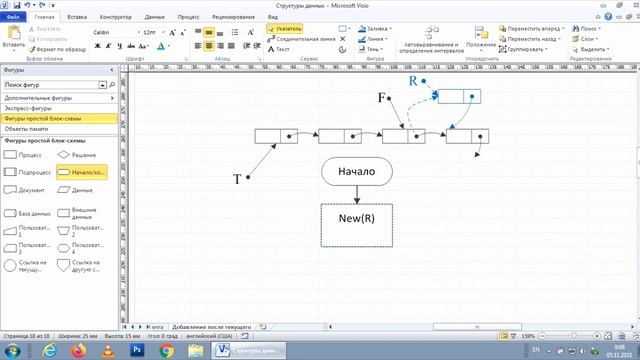The height and width of the screenshot is (360, 640).
Task: Click Переместить вперед button
Action: click(x=532, y=29)
